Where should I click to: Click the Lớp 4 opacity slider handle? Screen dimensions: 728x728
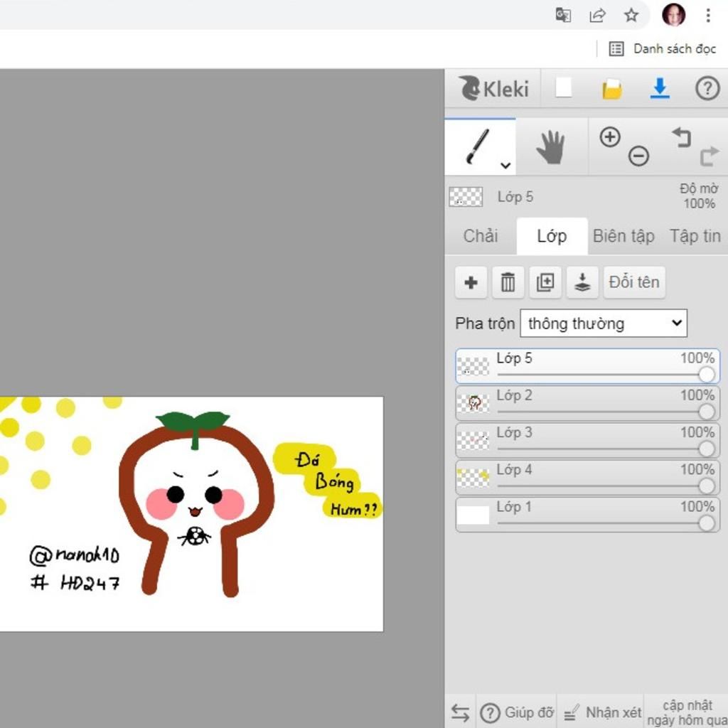706,486
